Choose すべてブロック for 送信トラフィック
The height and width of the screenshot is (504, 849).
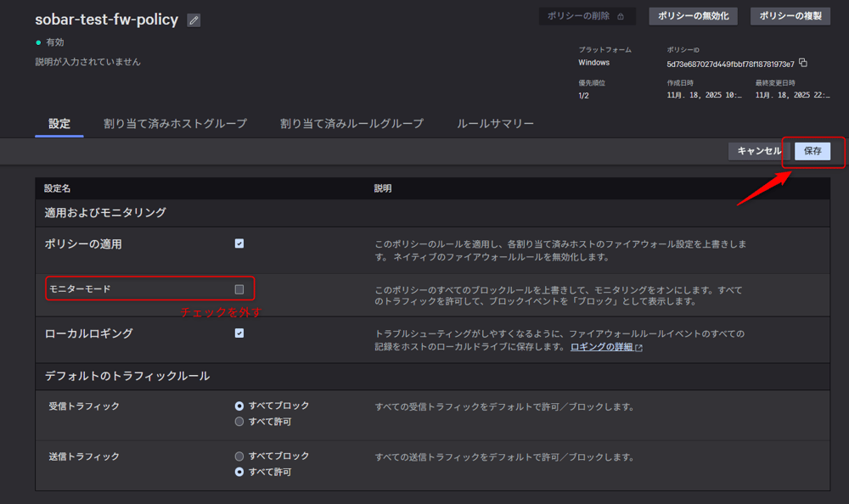[239, 456]
